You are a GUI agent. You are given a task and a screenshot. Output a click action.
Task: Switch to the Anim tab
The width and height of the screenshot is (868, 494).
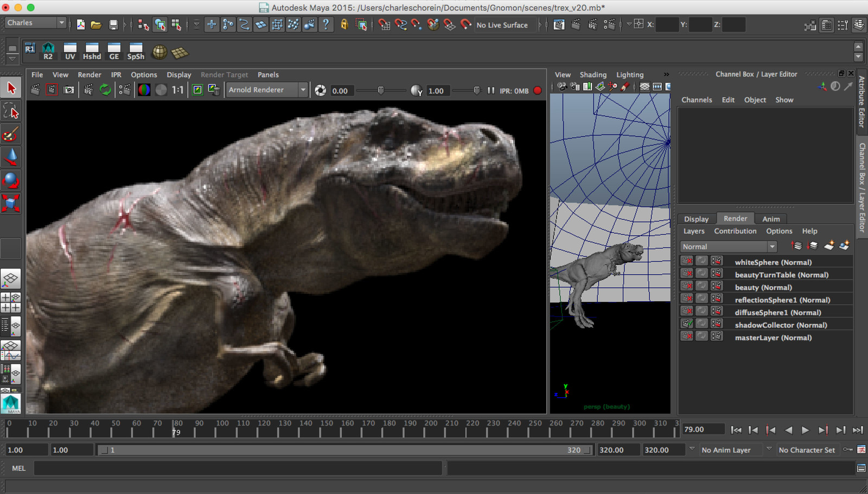[771, 219]
